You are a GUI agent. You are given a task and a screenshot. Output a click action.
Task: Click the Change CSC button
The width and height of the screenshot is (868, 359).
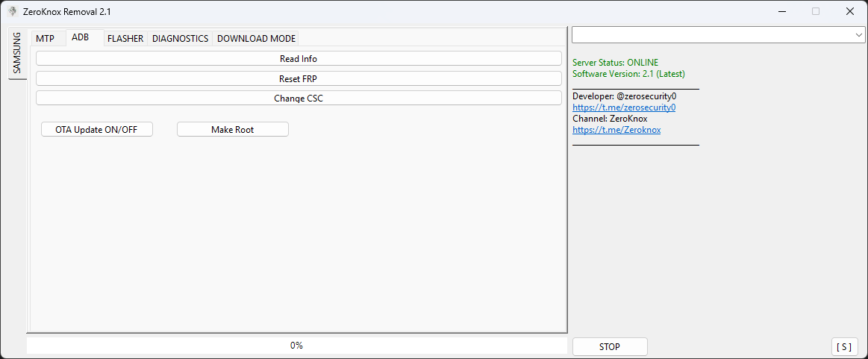[x=299, y=98]
